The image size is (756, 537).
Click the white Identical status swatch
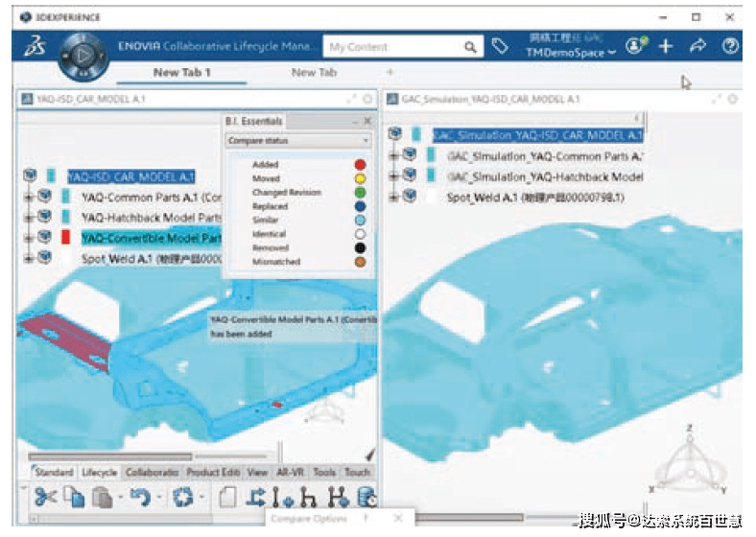click(x=360, y=234)
